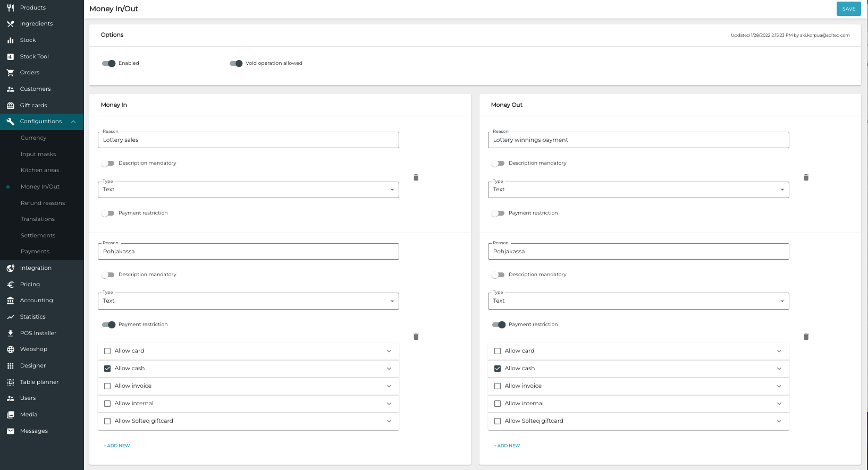
Task: Delete the Lottery winnings payment reason
Action: pyautogui.click(x=806, y=177)
